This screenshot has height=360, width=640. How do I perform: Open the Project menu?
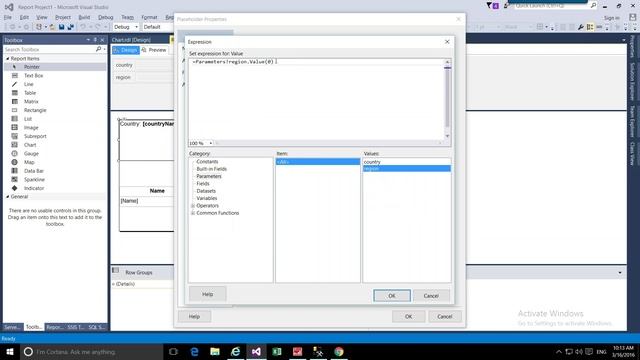(x=63, y=18)
